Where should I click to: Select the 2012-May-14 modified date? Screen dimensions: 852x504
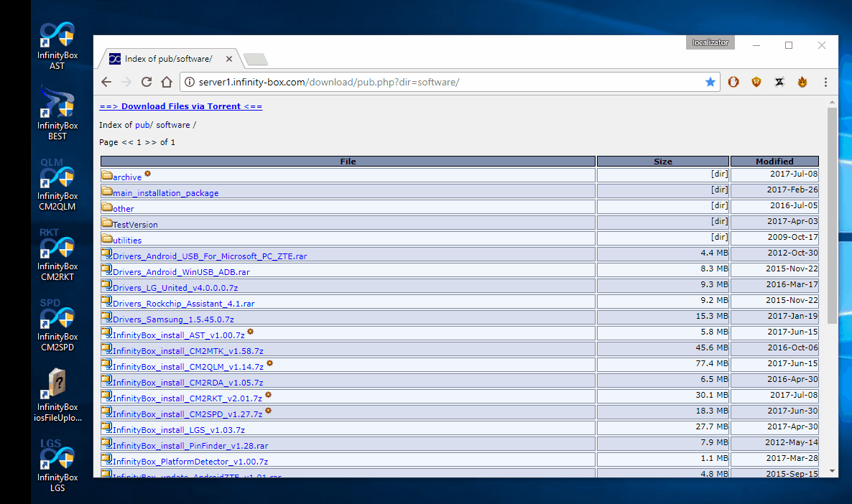click(x=775, y=443)
